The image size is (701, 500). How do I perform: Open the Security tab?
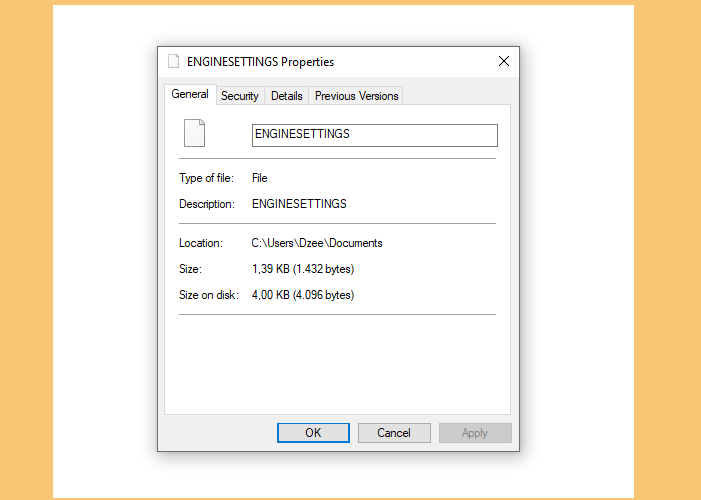[x=240, y=96]
